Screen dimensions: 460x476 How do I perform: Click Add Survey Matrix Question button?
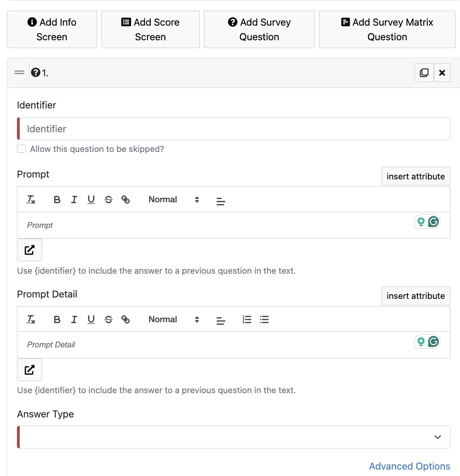click(387, 29)
